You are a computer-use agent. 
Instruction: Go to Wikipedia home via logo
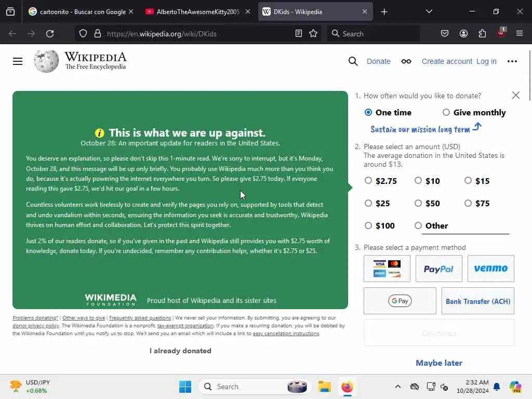[80, 61]
